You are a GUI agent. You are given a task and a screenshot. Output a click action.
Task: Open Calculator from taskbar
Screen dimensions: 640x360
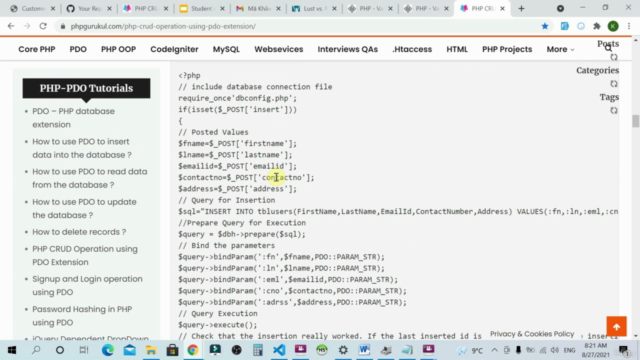tap(258, 350)
